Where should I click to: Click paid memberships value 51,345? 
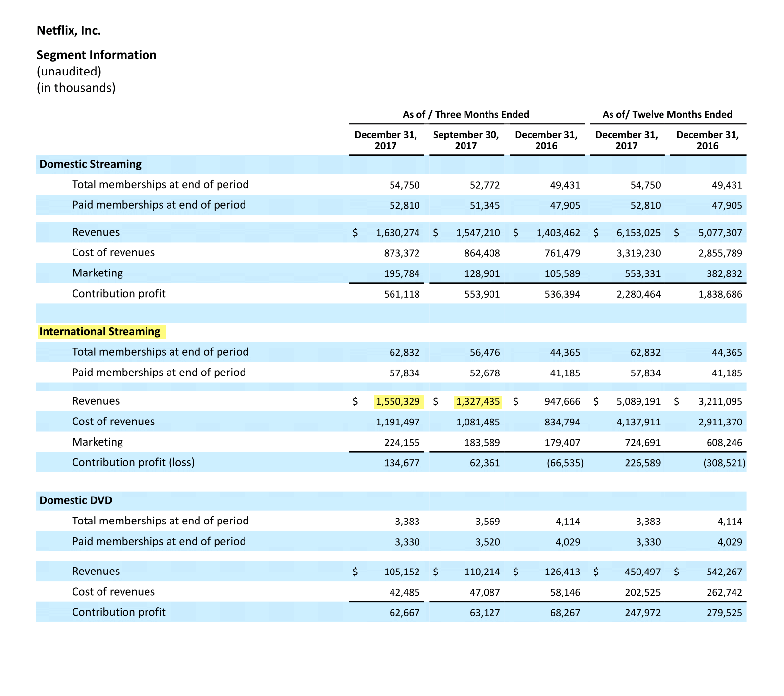pyautogui.click(x=485, y=206)
